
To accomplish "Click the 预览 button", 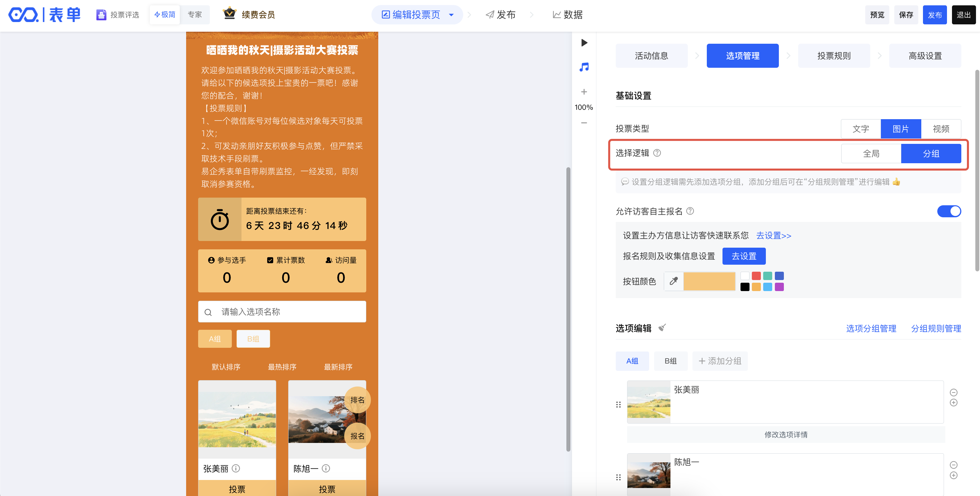I will coord(877,15).
